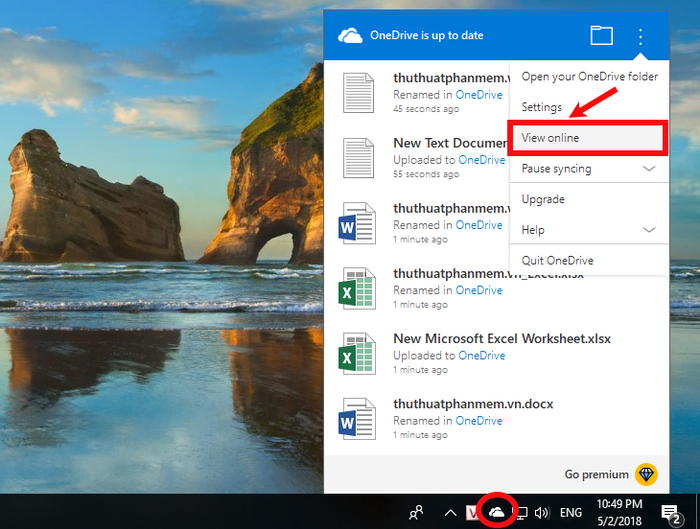This screenshot has height=529, width=700.
Task: Expand the Pause syncing submenu arrow
Action: click(x=649, y=168)
